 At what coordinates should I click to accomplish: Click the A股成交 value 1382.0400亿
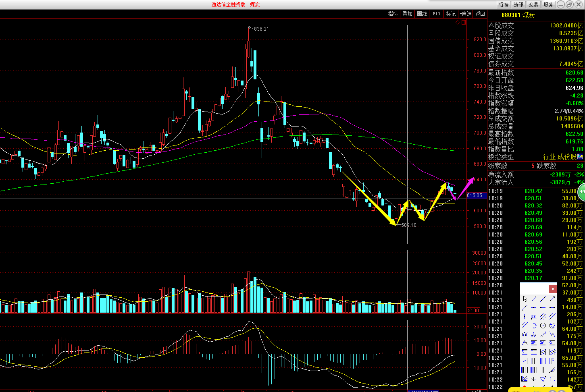tap(566, 25)
